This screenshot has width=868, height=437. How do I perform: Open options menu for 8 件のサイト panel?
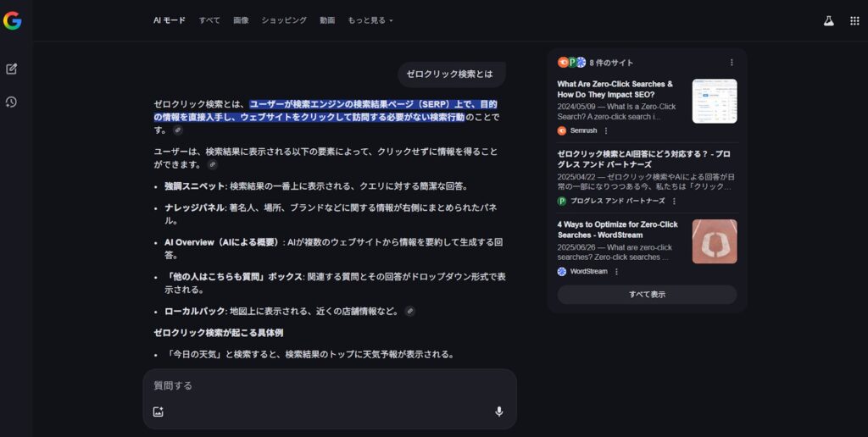click(x=732, y=63)
